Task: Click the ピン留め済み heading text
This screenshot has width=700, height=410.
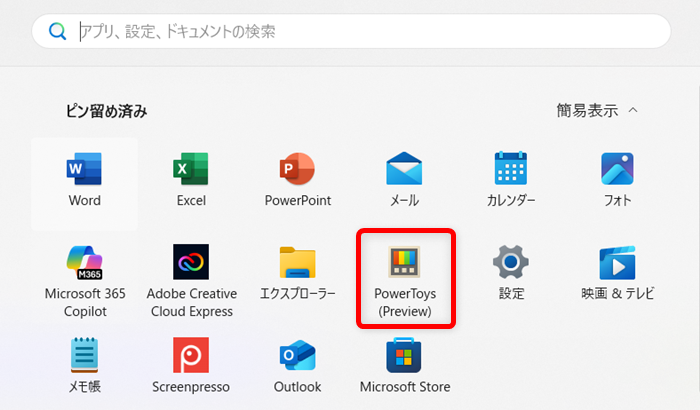Action: 106,111
